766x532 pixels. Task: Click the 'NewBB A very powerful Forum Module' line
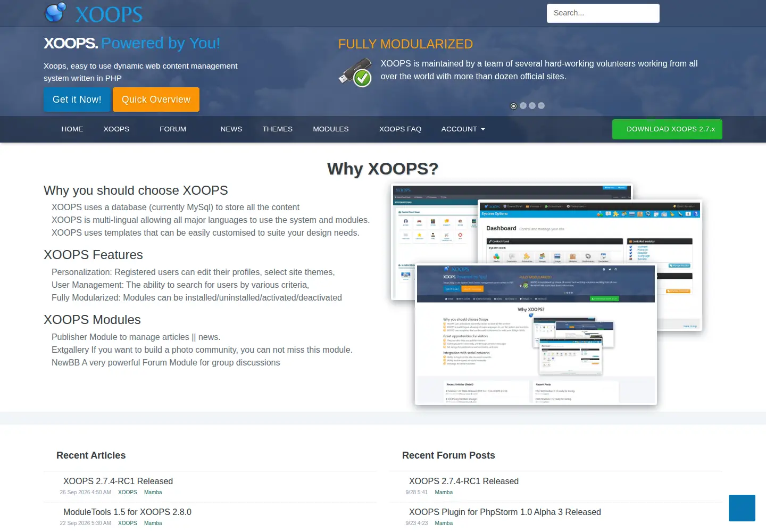pyautogui.click(x=165, y=362)
